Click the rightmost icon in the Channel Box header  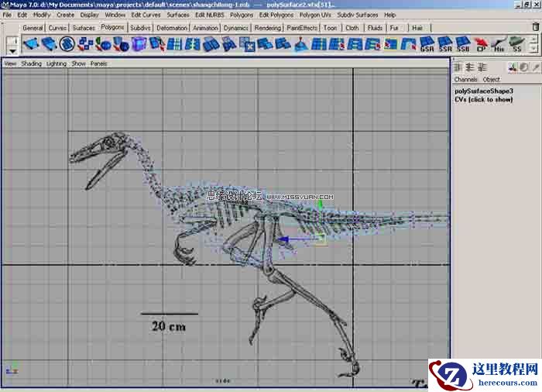(x=536, y=67)
